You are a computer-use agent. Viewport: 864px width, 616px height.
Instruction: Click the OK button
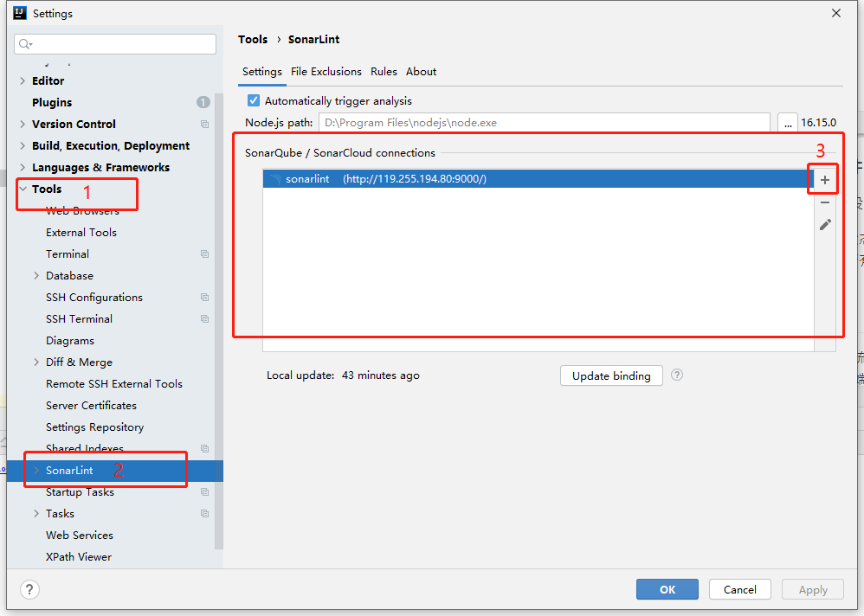pyautogui.click(x=667, y=589)
